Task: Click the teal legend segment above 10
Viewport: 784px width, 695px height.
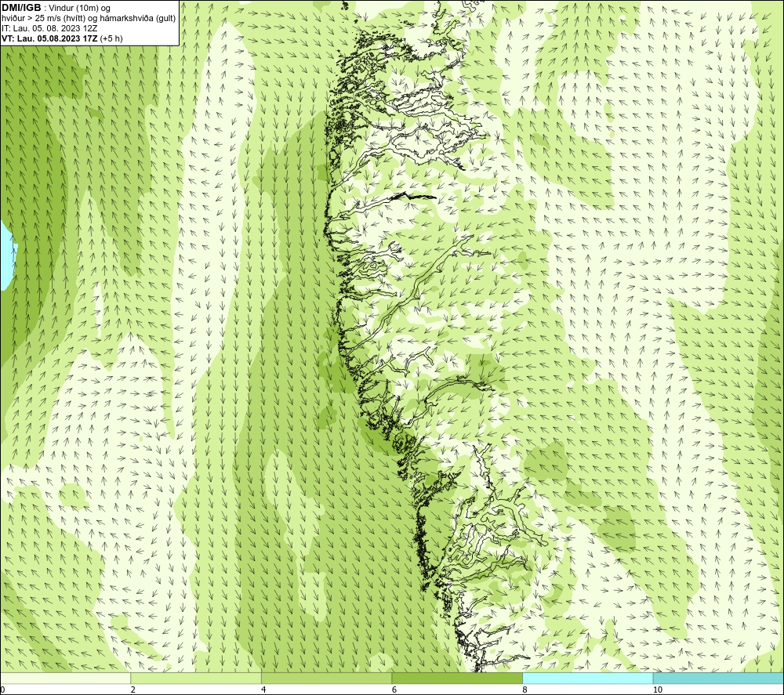Action: [718, 678]
